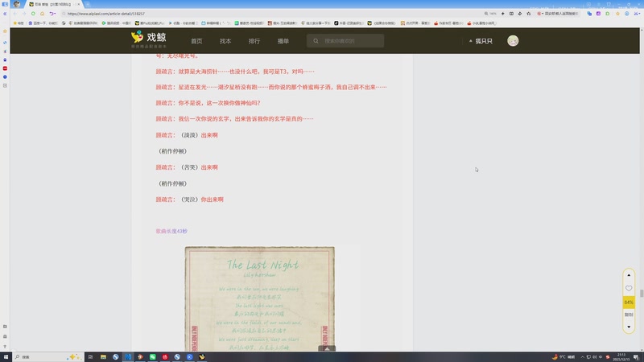Click the line (哭泣) 你出来啊
This screenshot has height=362, width=644.
point(189,200)
